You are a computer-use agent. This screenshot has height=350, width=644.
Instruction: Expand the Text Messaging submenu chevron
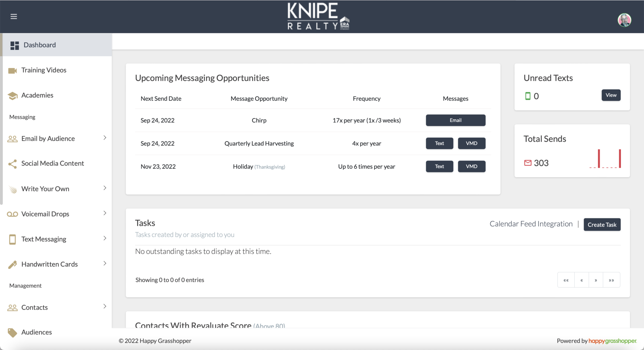[105, 238]
